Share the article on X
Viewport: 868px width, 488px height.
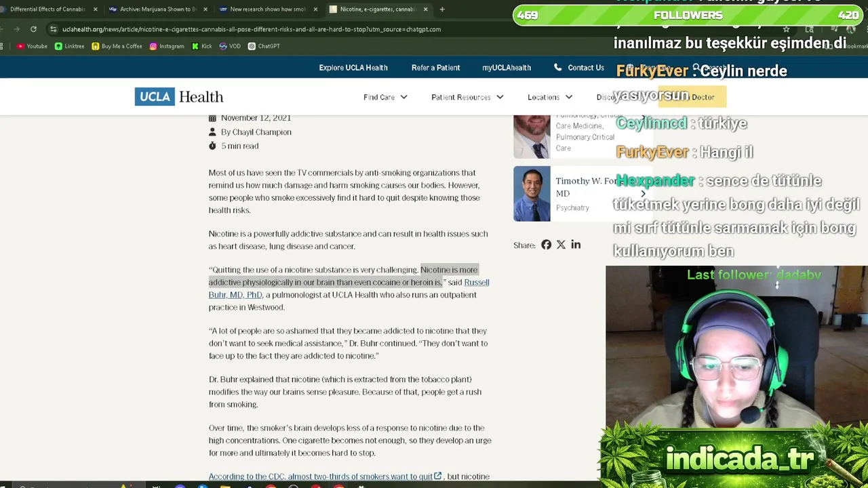pyautogui.click(x=561, y=245)
